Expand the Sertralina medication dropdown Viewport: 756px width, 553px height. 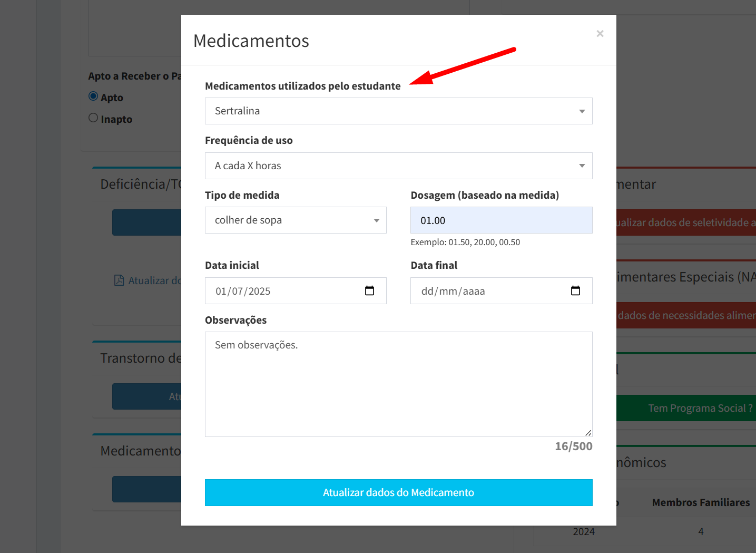coord(398,111)
